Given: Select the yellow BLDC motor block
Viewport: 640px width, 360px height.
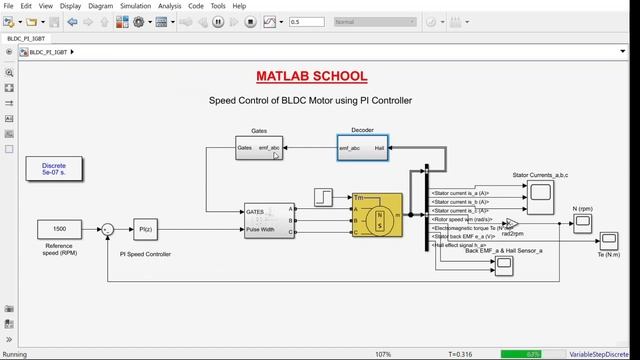Looking at the screenshot, I should coord(377,215).
